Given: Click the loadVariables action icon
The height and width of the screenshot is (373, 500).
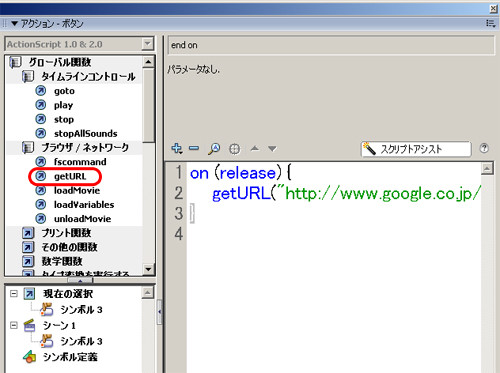Looking at the screenshot, I should [x=41, y=204].
